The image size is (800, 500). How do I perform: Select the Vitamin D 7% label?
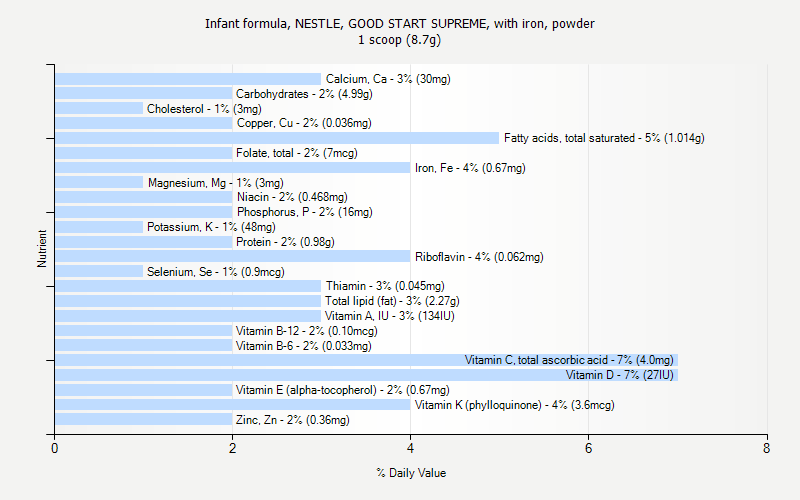(x=619, y=375)
